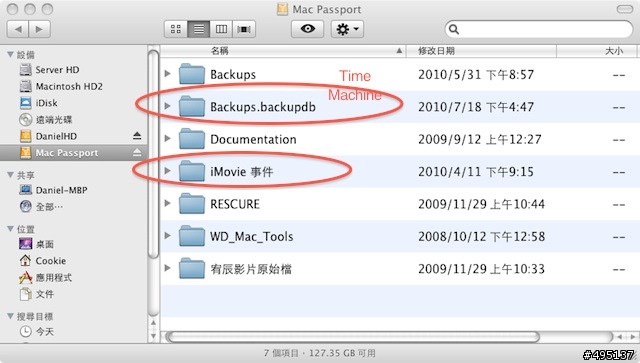
Task: Select the RESCURE folder icon
Action: tap(192, 203)
